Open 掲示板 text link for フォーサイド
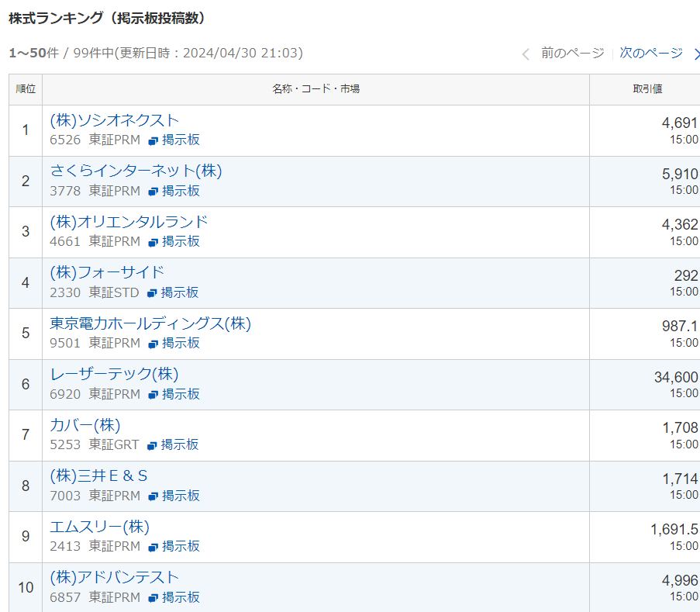Screen dimensions: 700x612 click(180, 292)
